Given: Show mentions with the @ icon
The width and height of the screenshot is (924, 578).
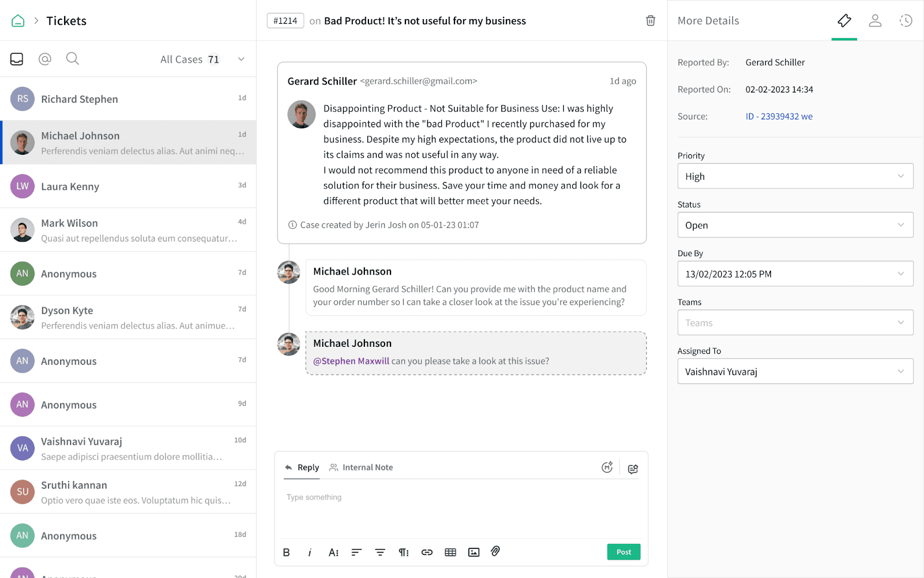Looking at the screenshot, I should [45, 59].
